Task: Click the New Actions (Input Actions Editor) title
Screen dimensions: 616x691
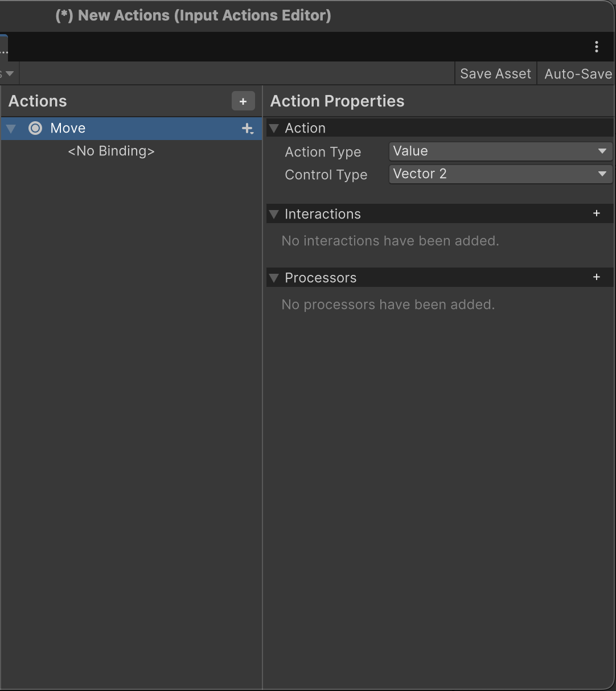Action: click(x=193, y=15)
